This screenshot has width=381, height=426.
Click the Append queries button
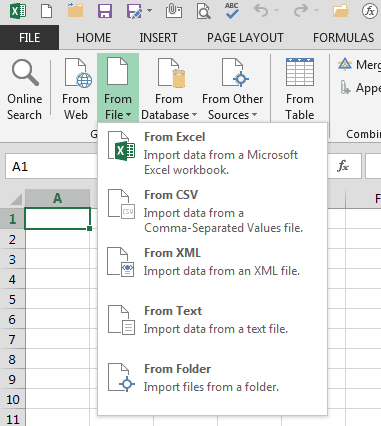359,88
